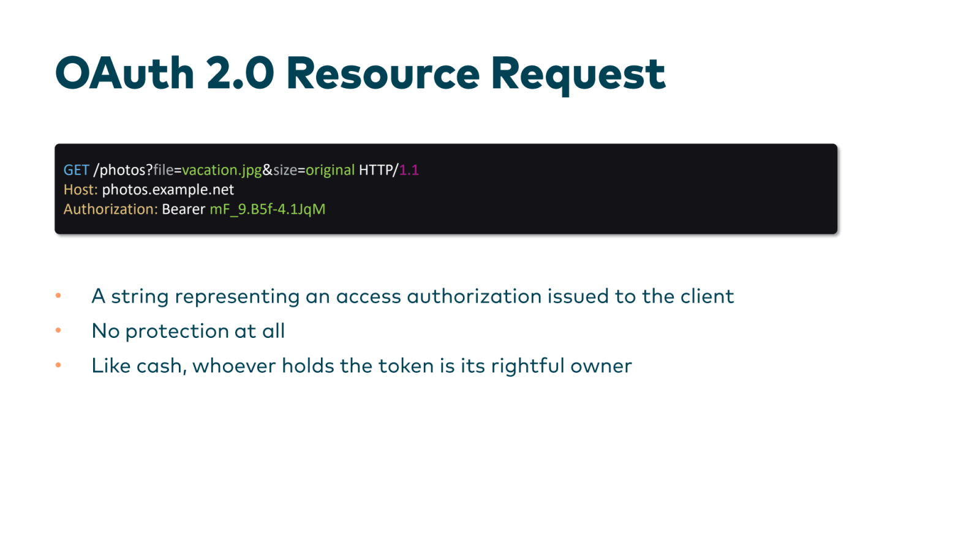
Task: Select the GET method keyword in the code block
Action: point(76,170)
